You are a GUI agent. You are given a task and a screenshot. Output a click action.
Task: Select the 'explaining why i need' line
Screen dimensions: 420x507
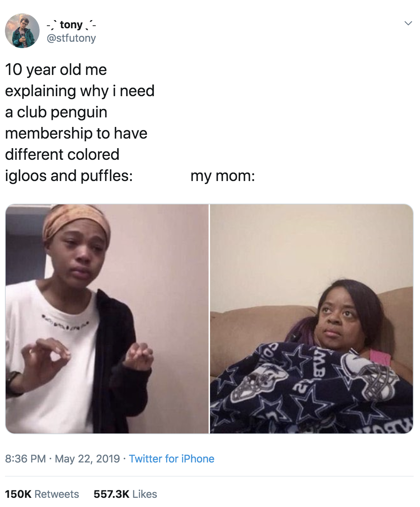click(80, 91)
